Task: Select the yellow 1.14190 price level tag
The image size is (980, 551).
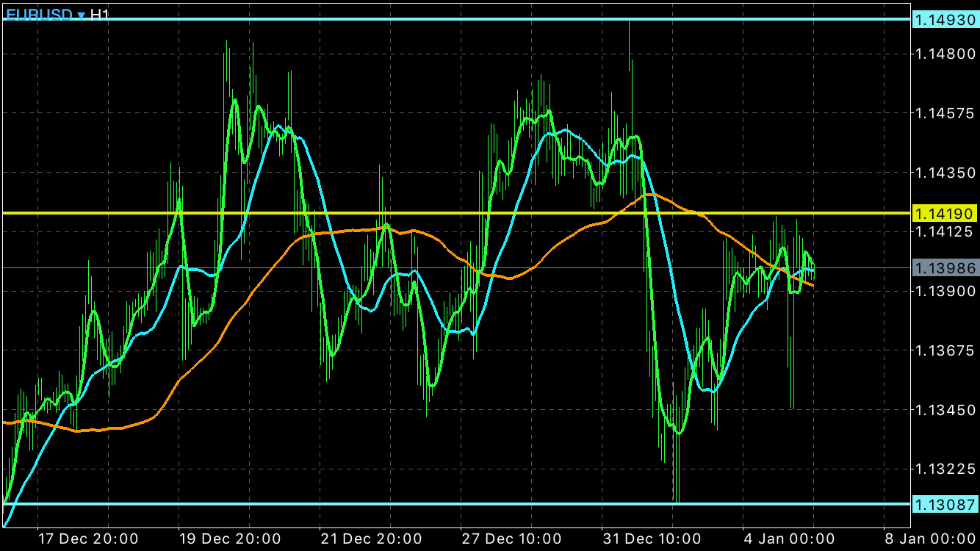Action: pyautogui.click(x=945, y=213)
